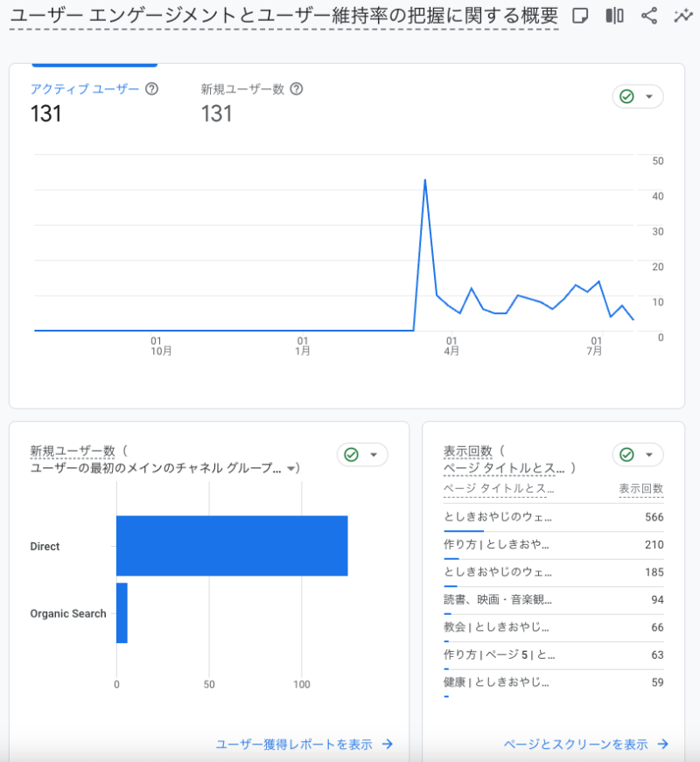Image resolution: width=700 pixels, height=762 pixels.
Task: Open ページとスクリーンを表示 link
Action: point(585,744)
